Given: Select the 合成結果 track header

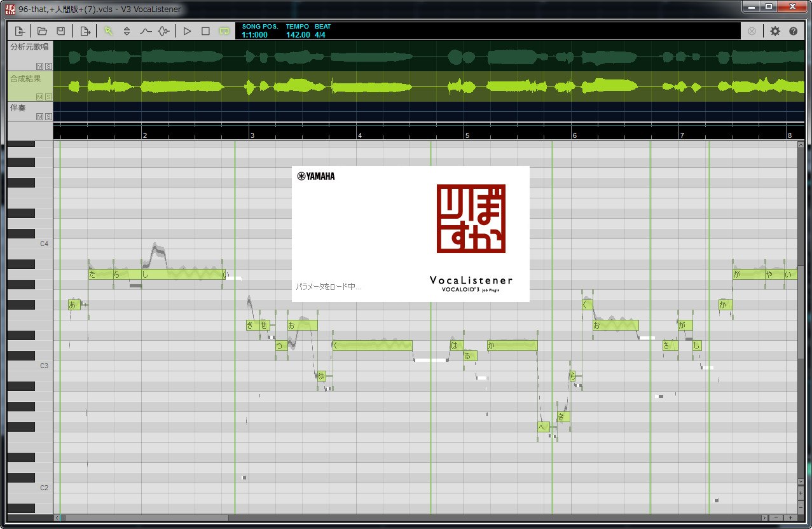Looking at the screenshot, I should [30, 86].
